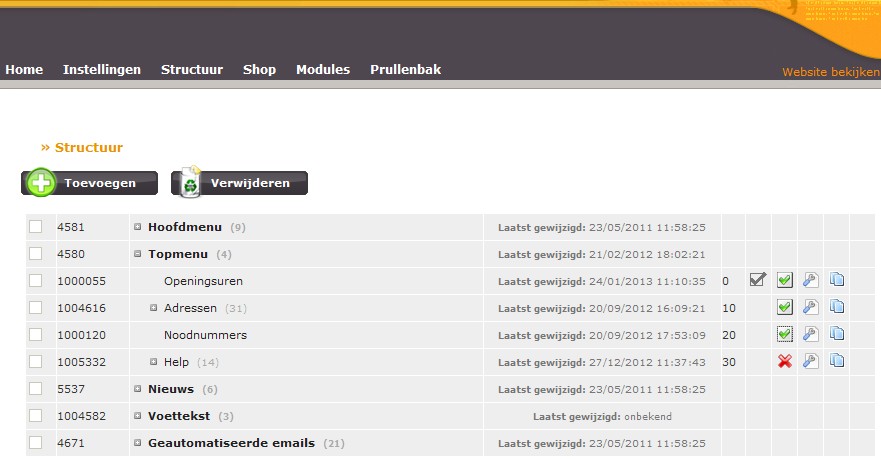Check the box for row 4581 Hoofdmenu

[x=35, y=226]
